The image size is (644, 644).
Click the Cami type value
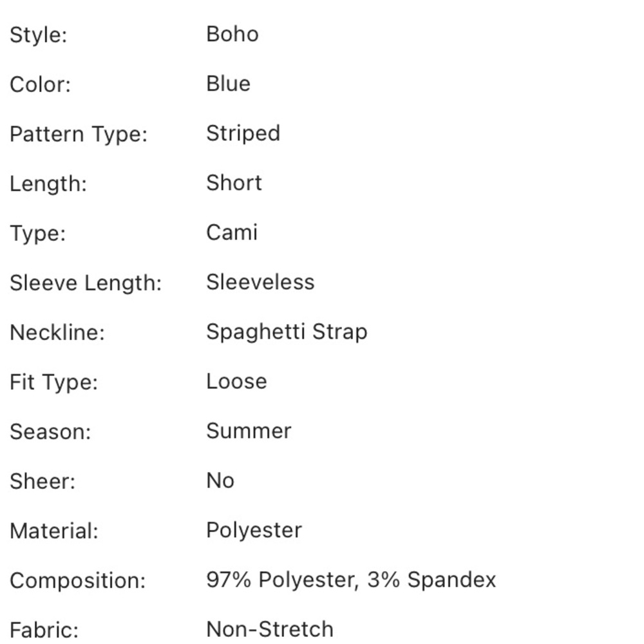(x=232, y=232)
